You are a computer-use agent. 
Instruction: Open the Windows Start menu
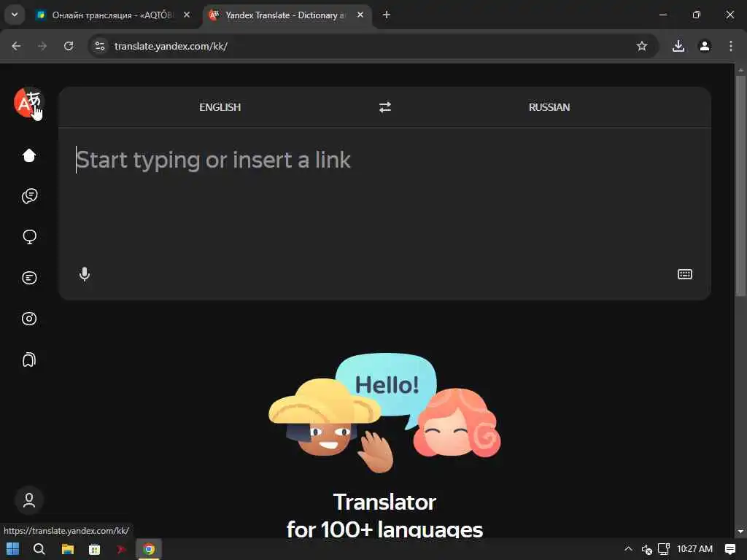[x=13, y=549]
